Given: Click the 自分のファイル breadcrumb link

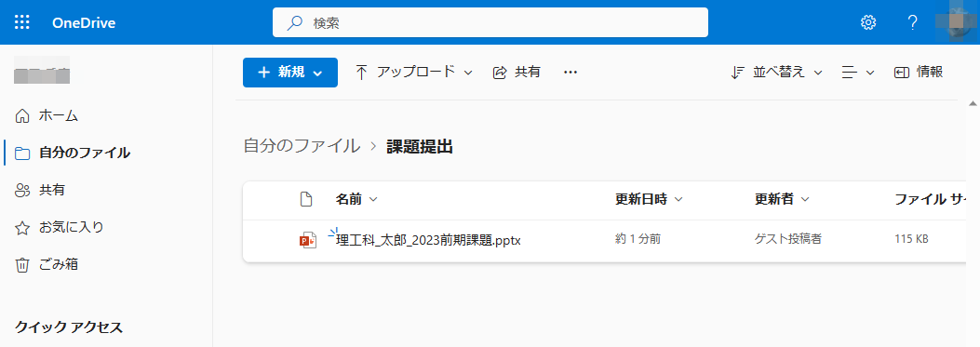Looking at the screenshot, I should point(302,146).
